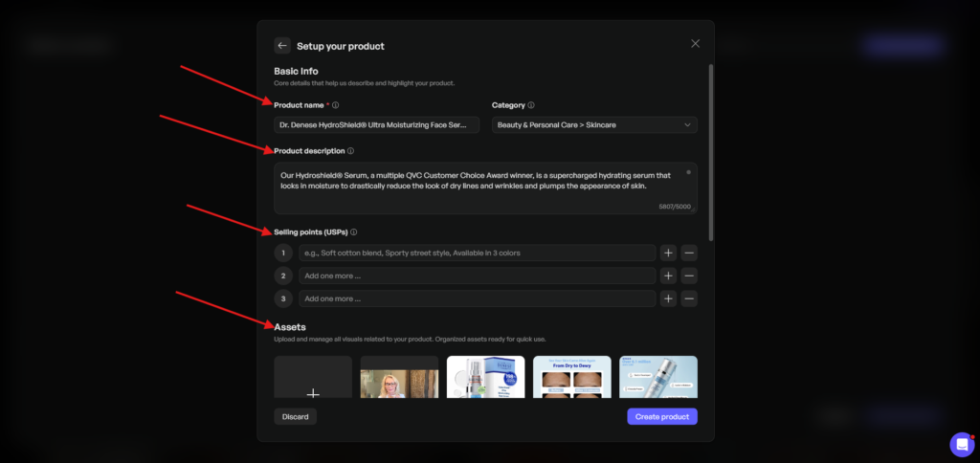This screenshot has width=980, height=463.
Task: Click the info icon beside Product description
Action: [x=351, y=151]
